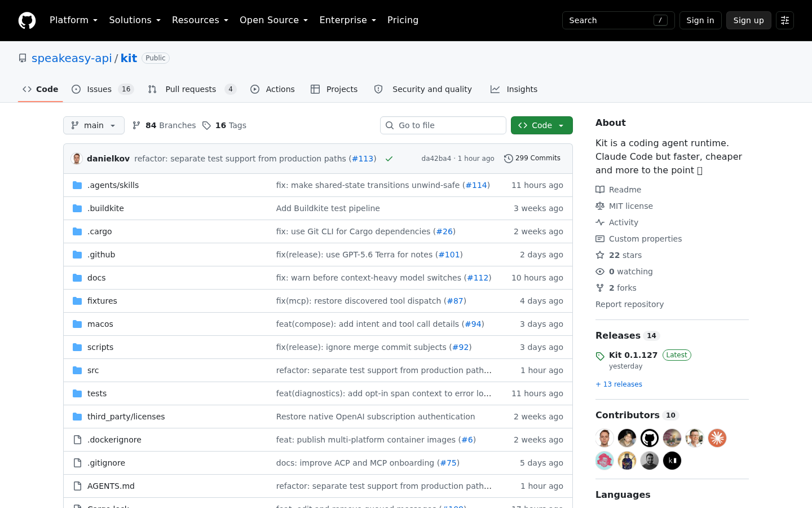The image size is (812, 508).
Task: Open commit hash da42ba4
Action: (436, 159)
